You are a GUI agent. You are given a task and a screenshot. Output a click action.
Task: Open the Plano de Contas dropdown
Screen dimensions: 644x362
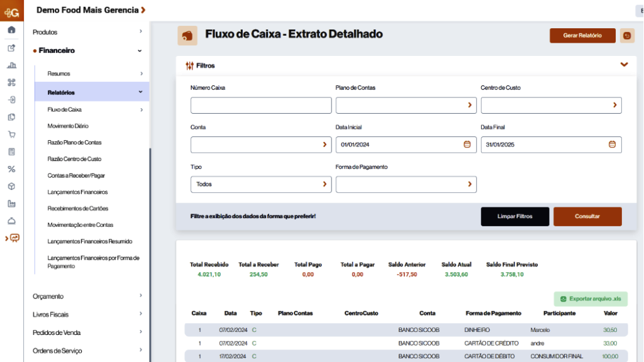[x=406, y=106]
